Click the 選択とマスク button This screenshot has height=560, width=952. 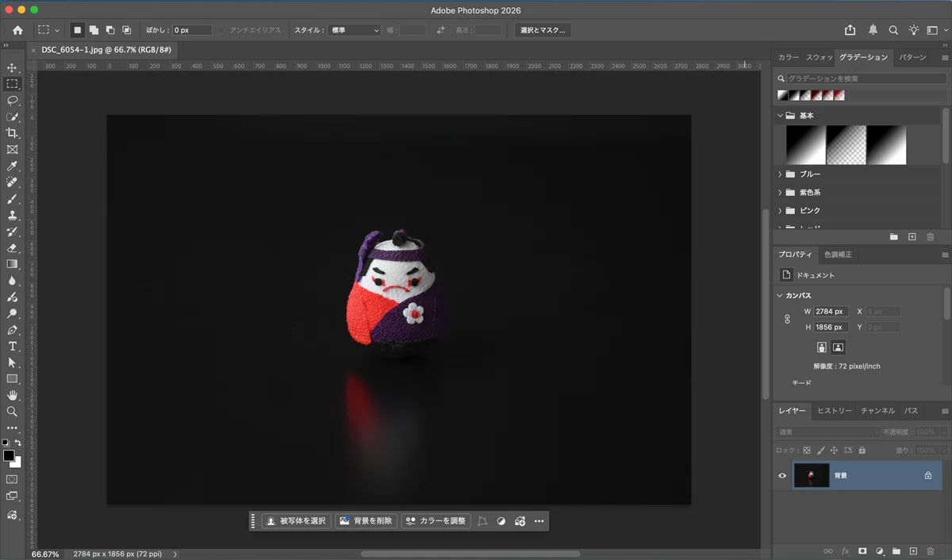(x=543, y=30)
